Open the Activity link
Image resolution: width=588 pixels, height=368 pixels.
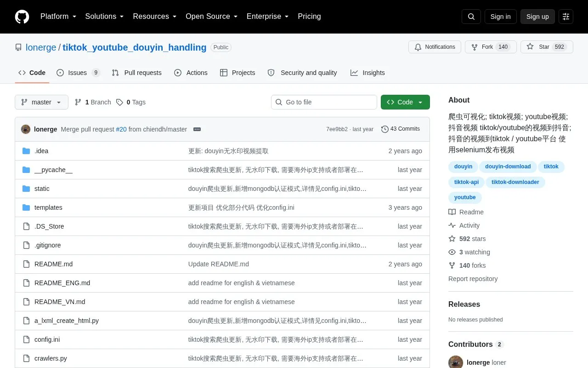pos(464,225)
